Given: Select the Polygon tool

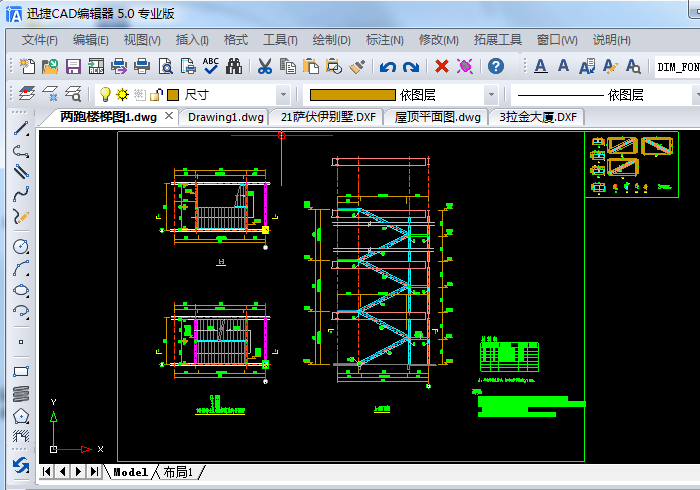Looking at the screenshot, I should click(x=21, y=416).
